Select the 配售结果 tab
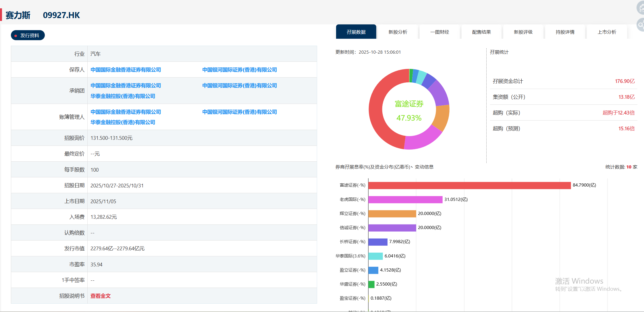 (x=481, y=32)
